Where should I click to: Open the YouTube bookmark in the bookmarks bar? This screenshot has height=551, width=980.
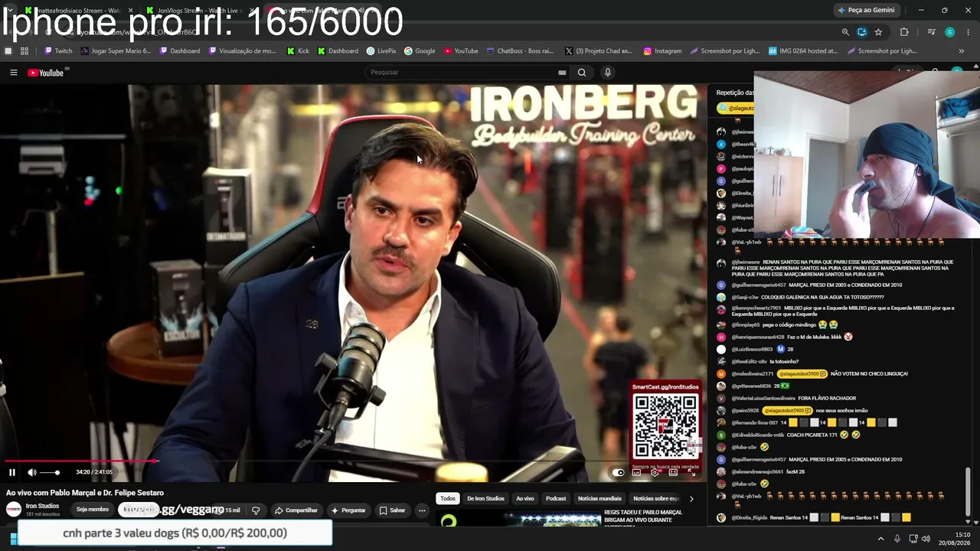[460, 51]
